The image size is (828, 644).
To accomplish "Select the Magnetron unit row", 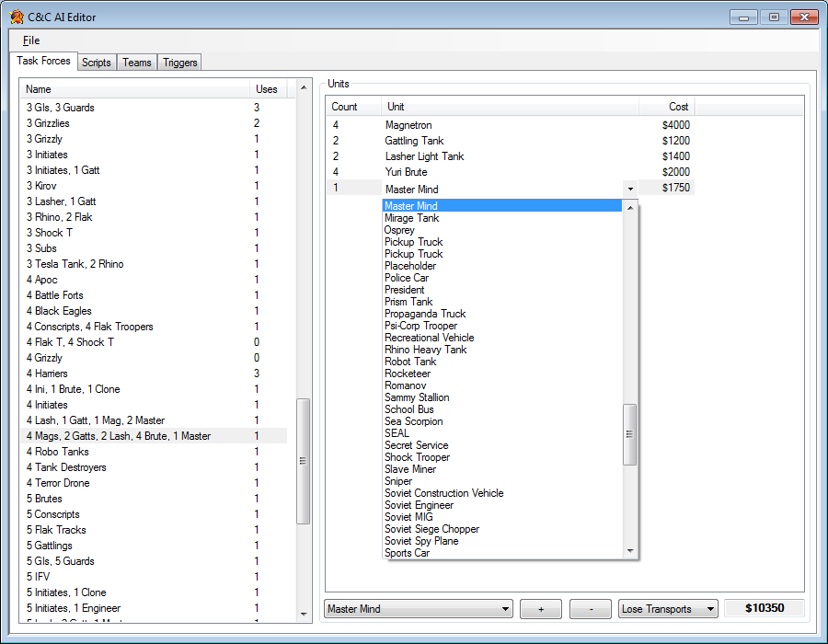I will pos(510,125).
